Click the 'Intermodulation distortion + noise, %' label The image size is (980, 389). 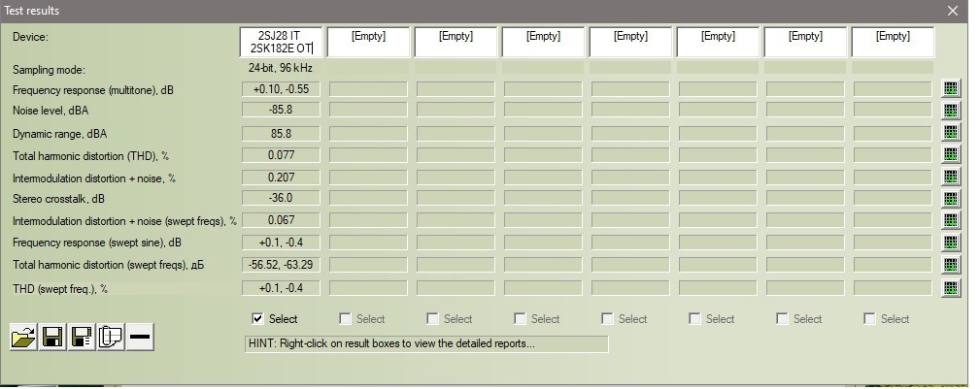[x=94, y=178]
